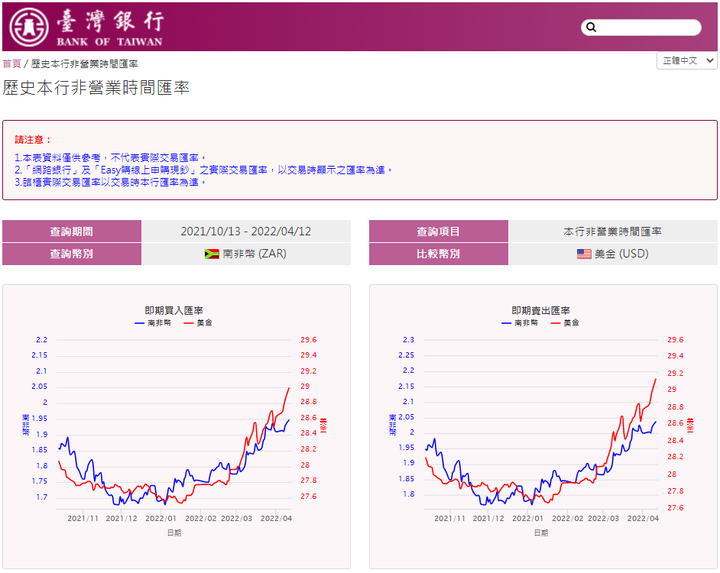Toggle 南非幣 legend in 即期賣出匯率 chart
Viewport: 720px width, 573px height.
520,323
